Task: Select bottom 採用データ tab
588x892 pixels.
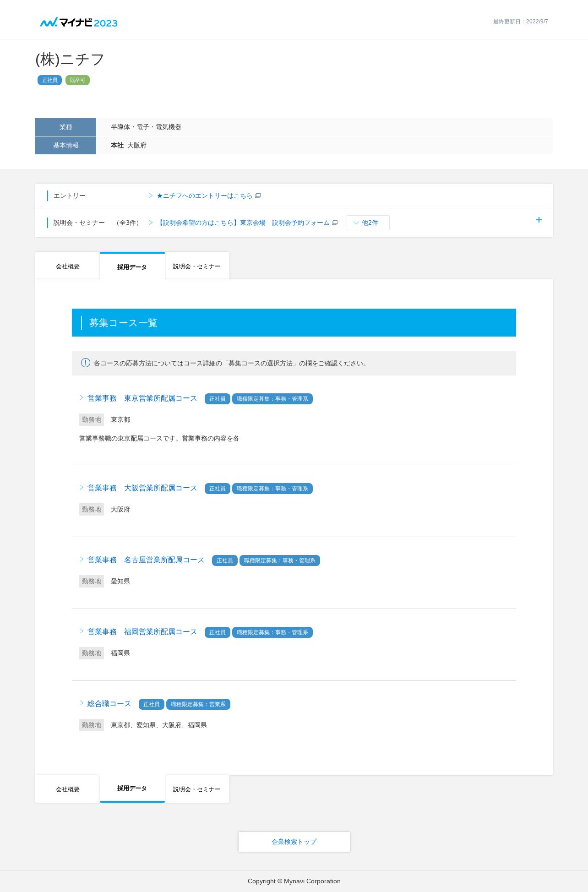Action: tap(132, 789)
